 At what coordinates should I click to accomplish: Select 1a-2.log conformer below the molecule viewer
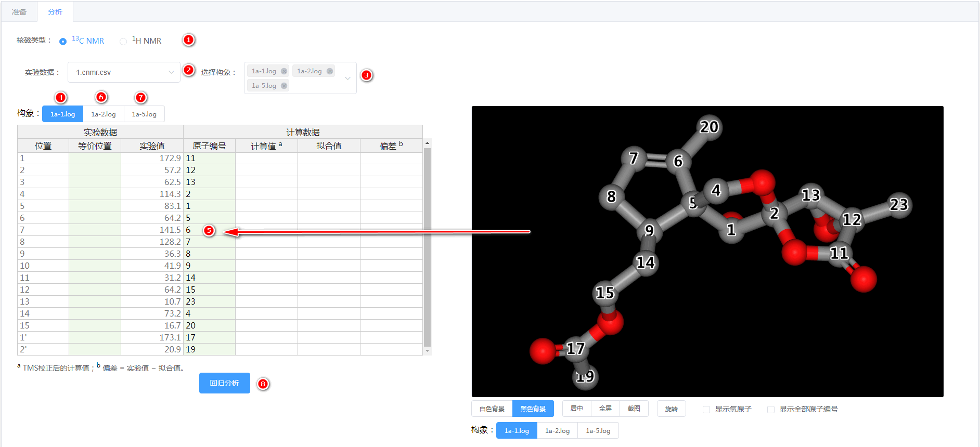pyautogui.click(x=558, y=430)
